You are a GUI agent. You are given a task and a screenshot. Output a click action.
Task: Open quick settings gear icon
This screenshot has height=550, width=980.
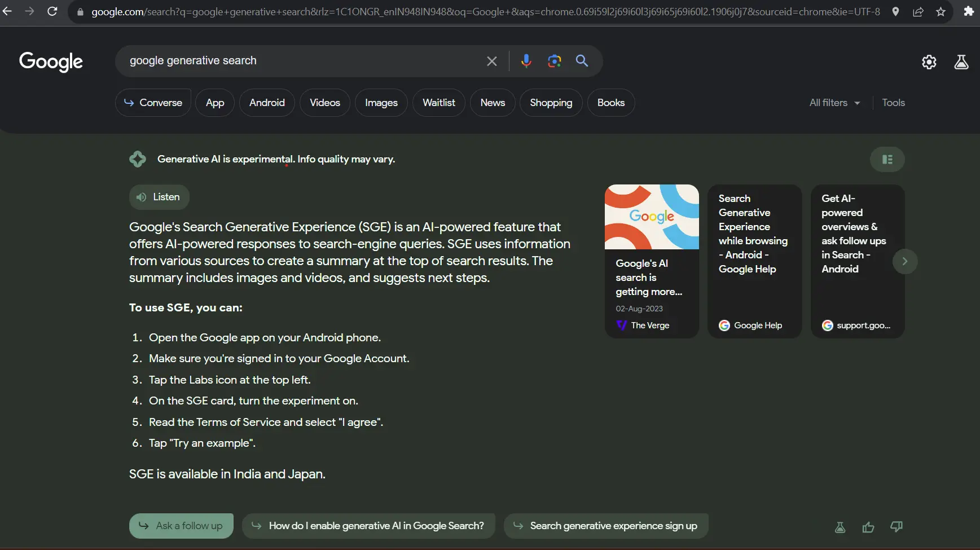[929, 62]
